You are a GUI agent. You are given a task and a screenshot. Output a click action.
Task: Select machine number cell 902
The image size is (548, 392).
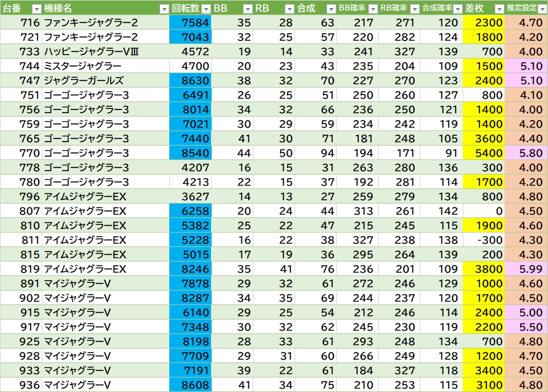[21, 297]
